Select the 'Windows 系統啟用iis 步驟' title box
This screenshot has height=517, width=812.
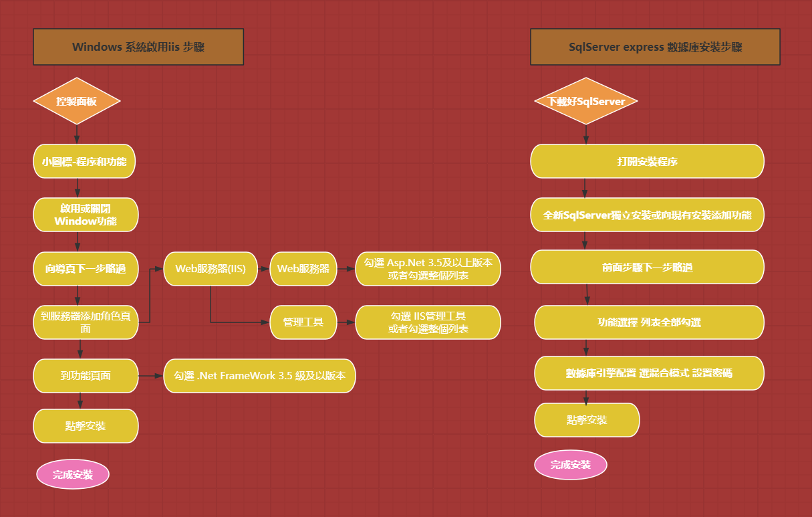(138, 47)
